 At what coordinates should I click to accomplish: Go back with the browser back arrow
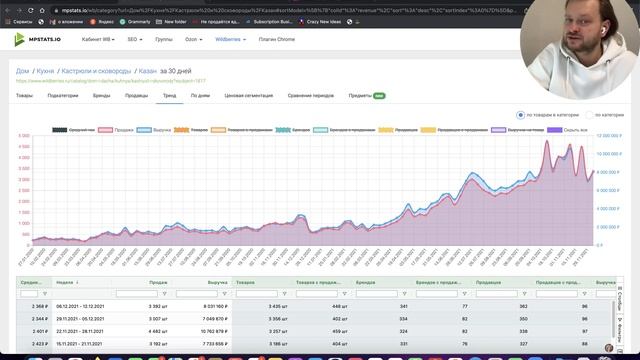click(7, 10)
